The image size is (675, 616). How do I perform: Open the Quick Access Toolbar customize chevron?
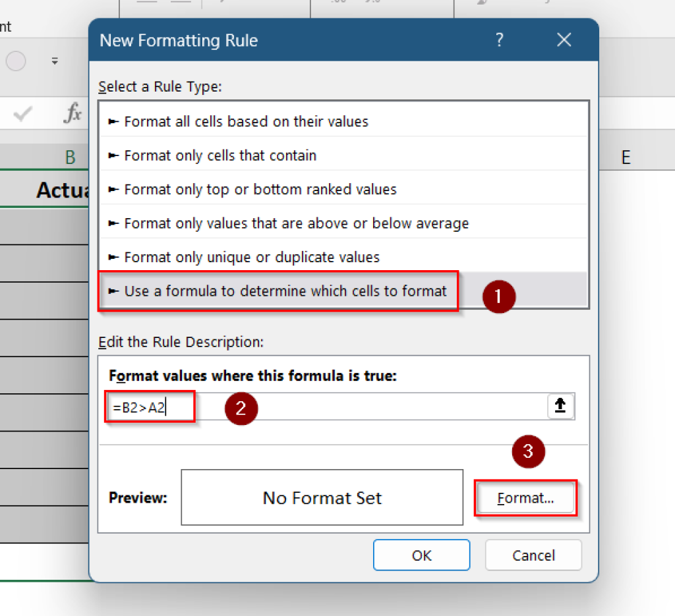[x=55, y=61]
